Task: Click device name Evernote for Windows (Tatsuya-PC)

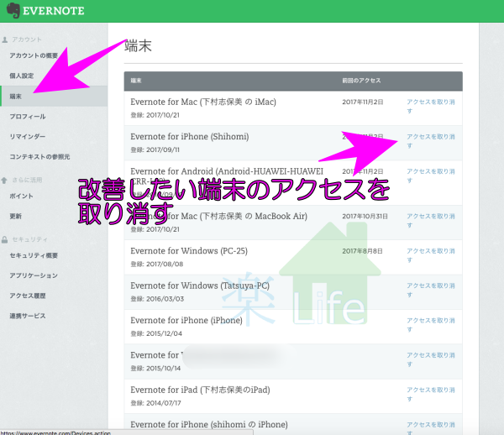Action: tap(200, 286)
